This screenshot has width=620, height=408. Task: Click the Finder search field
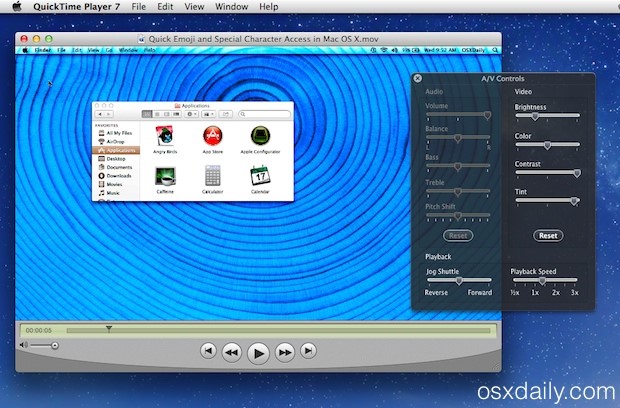click(265, 114)
